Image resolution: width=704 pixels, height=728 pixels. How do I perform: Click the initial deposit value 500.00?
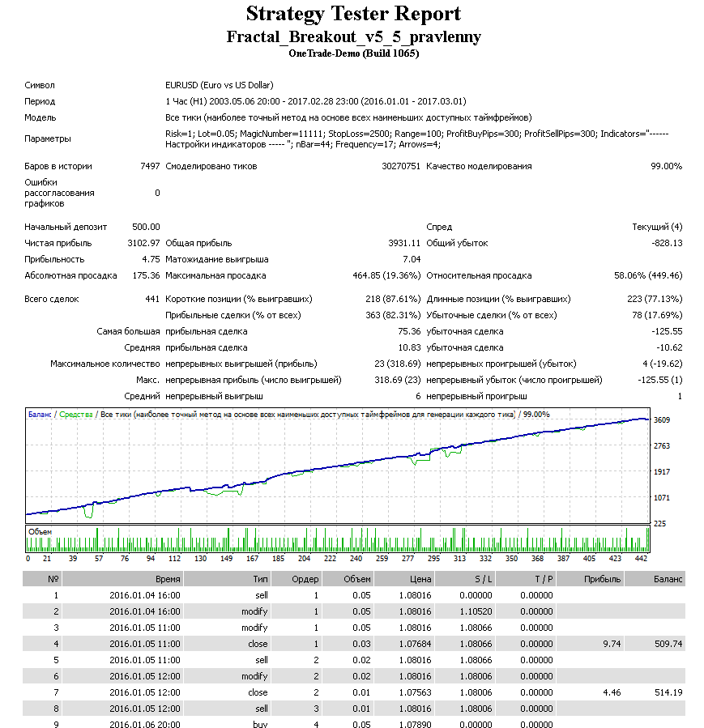[146, 227]
